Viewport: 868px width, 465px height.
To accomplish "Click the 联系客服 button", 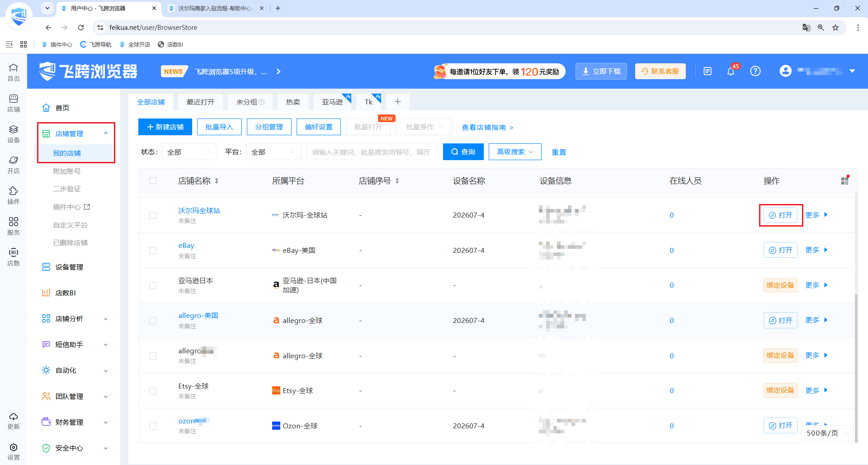I will tap(660, 71).
